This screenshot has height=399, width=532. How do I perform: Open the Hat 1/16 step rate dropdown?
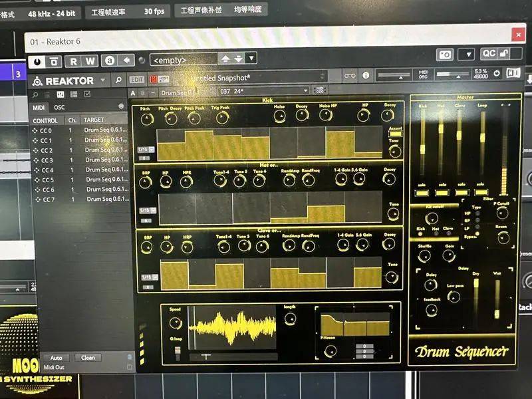(148, 210)
